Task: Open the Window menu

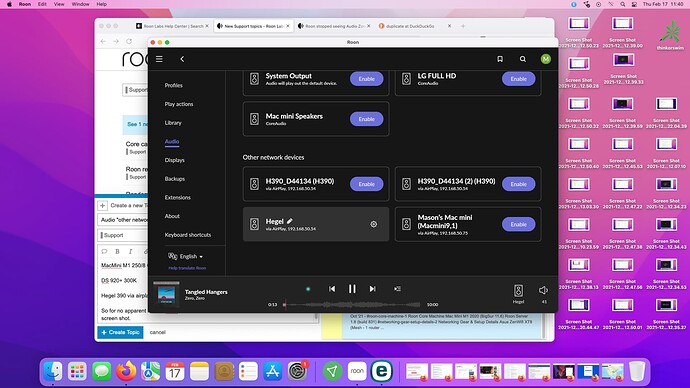Action: [x=80, y=4]
